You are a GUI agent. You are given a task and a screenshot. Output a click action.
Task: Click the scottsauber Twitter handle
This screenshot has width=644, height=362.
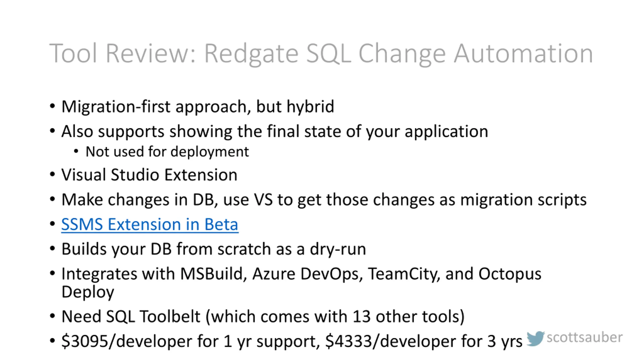584,337
